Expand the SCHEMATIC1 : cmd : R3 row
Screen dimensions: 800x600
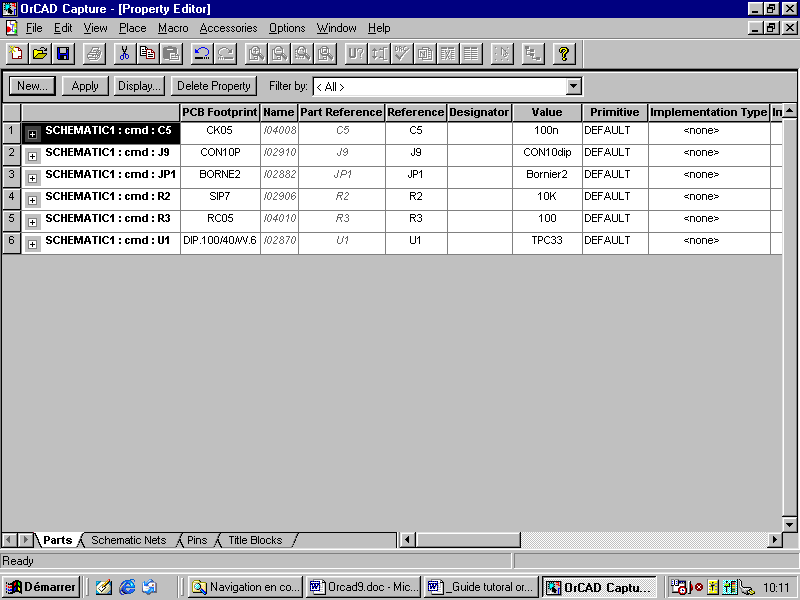click(32, 222)
